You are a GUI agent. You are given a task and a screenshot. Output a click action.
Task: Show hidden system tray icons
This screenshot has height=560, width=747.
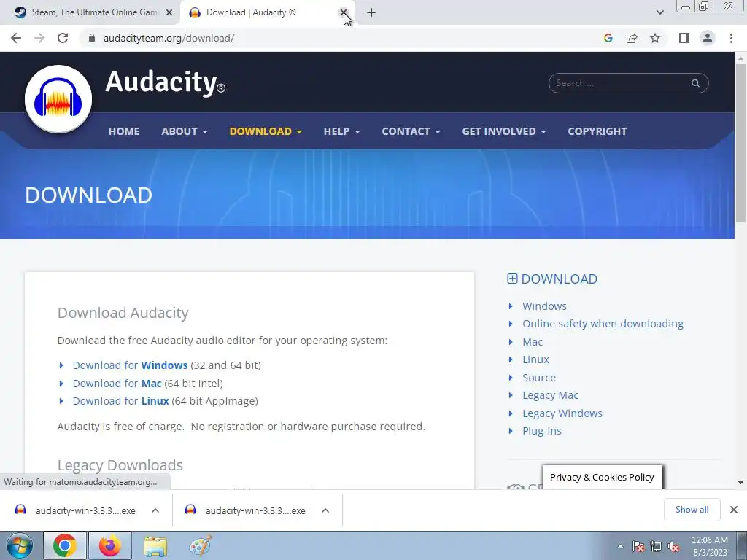coord(620,546)
